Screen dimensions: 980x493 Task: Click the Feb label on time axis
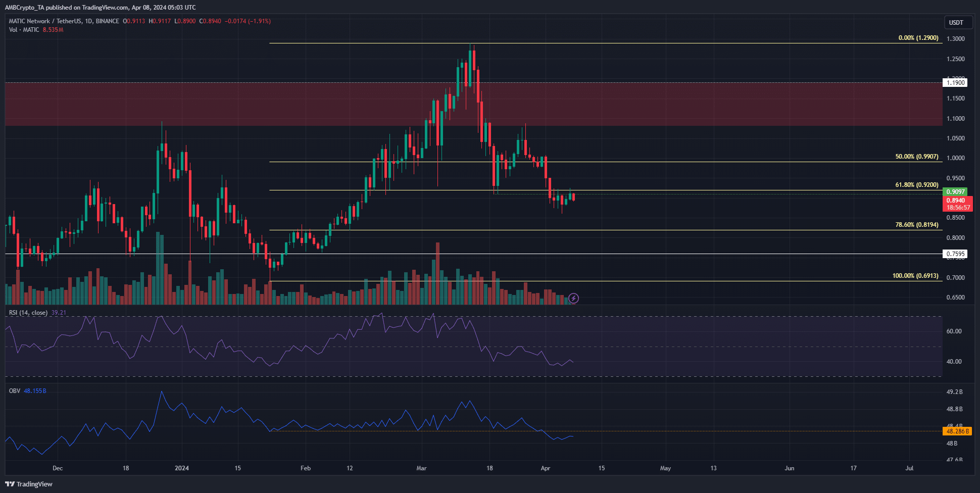click(x=306, y=468)
